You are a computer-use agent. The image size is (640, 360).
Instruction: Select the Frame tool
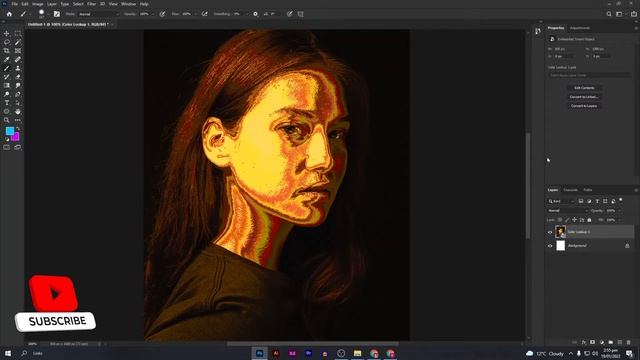[x=18, y=51]
